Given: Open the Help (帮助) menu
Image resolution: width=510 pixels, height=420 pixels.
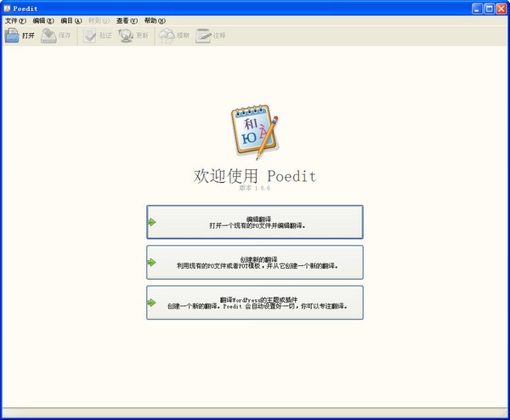Looking at the screenshot, I should click(155, 20).
